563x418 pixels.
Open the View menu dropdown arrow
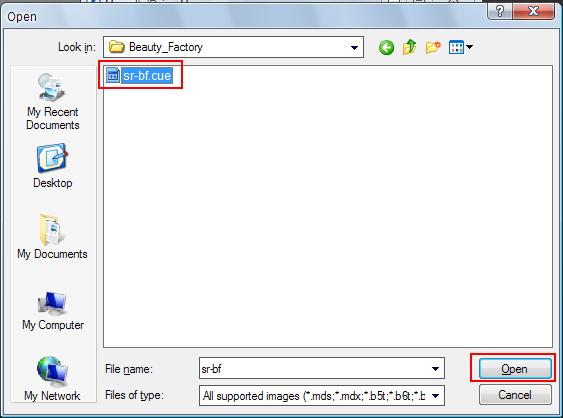(x=469, y=47)
